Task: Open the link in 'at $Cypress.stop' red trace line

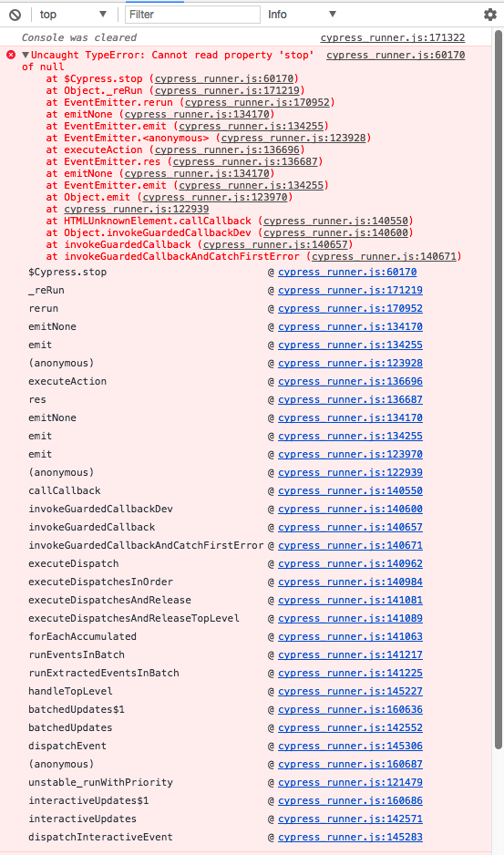Action: pos(224,78)
